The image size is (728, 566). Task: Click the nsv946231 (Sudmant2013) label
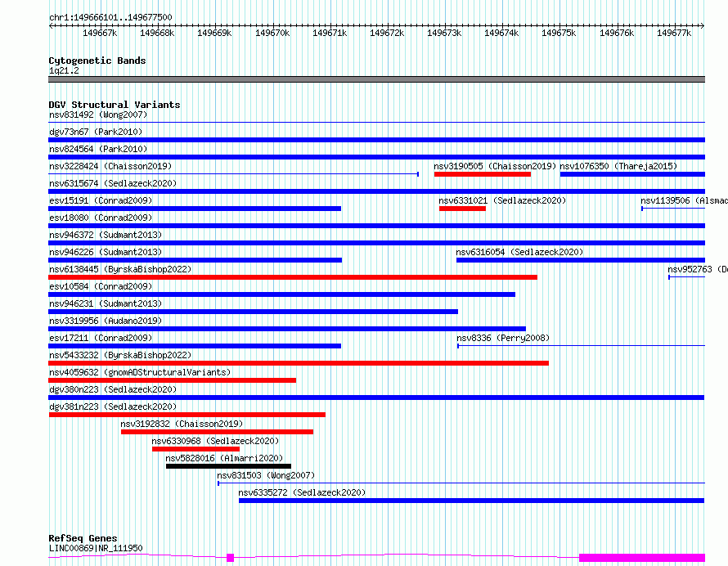pos(106,303)
